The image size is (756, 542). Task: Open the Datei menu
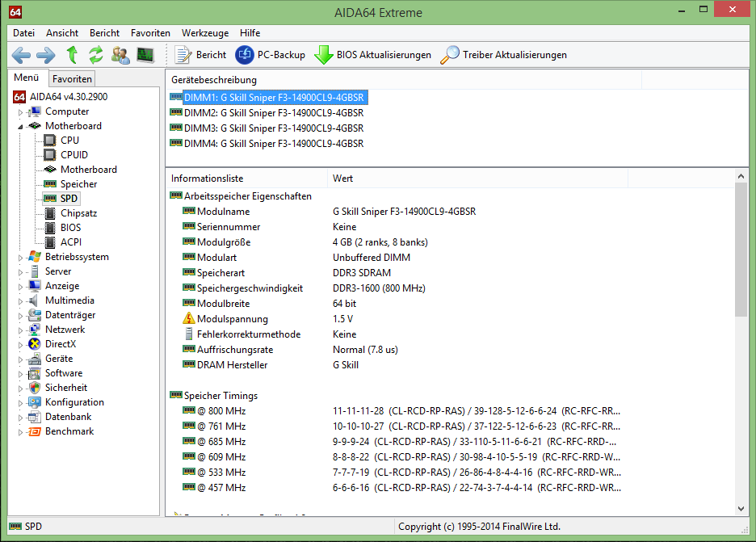pos(24,33)
